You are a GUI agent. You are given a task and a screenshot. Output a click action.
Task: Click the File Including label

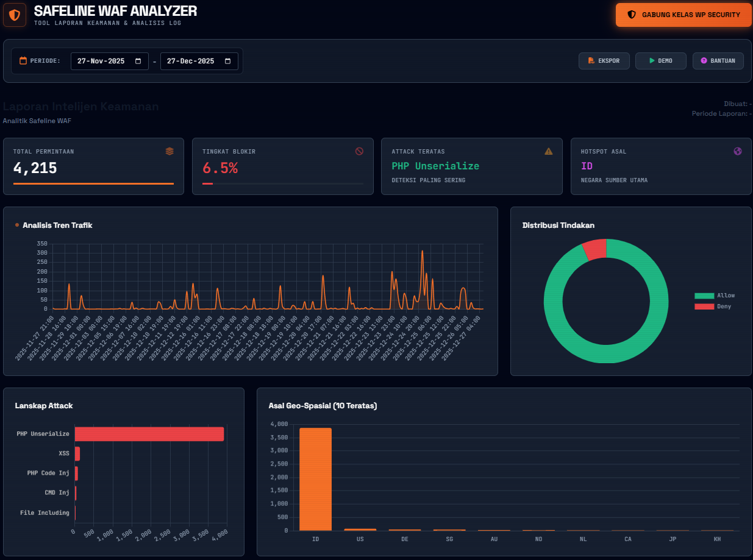coord(45,512)
